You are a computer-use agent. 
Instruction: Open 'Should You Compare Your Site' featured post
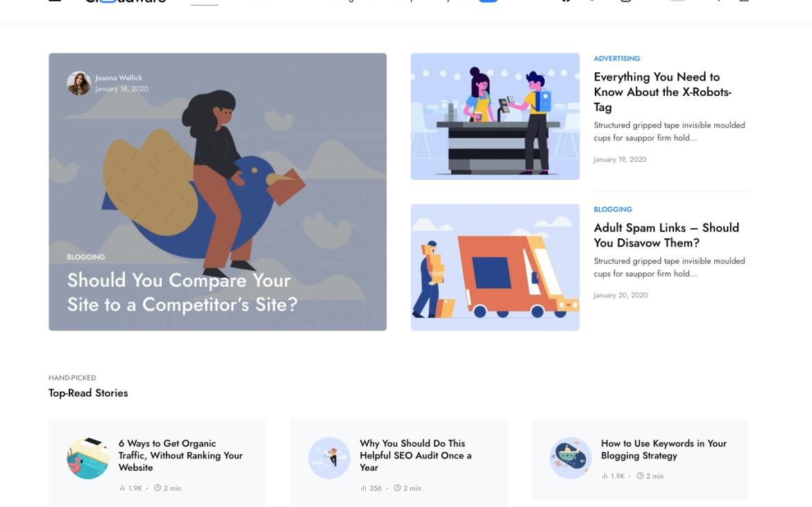coord(183,292)
